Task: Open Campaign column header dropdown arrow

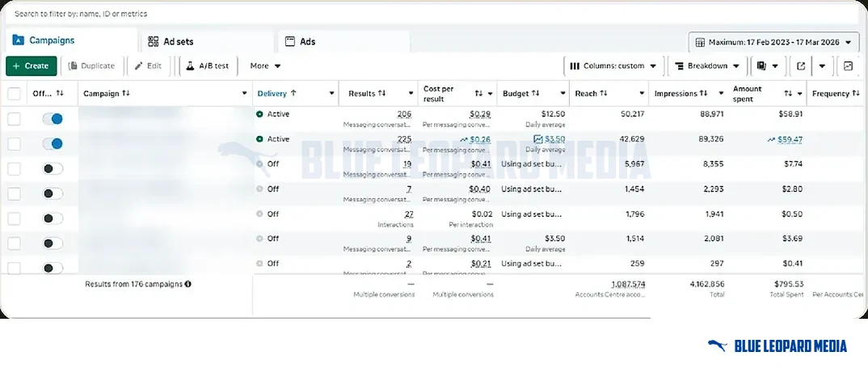Action: (x=245, y=94)
